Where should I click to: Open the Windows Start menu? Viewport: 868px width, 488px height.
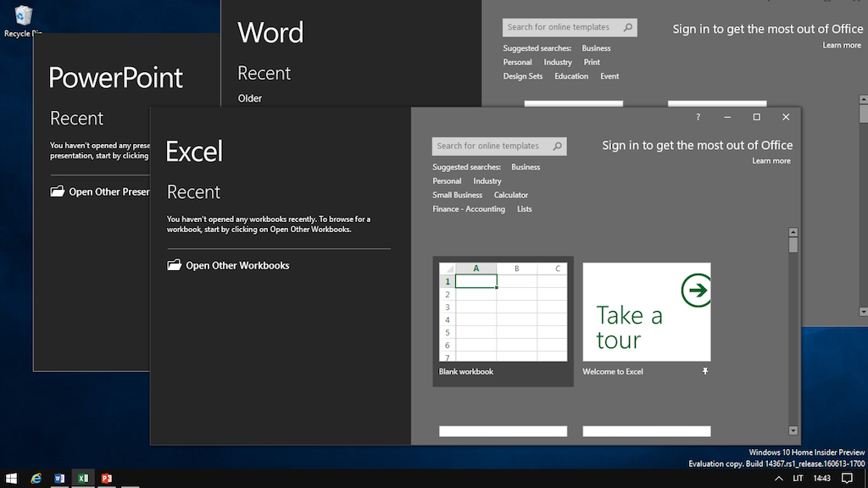(x=12, y=479)
